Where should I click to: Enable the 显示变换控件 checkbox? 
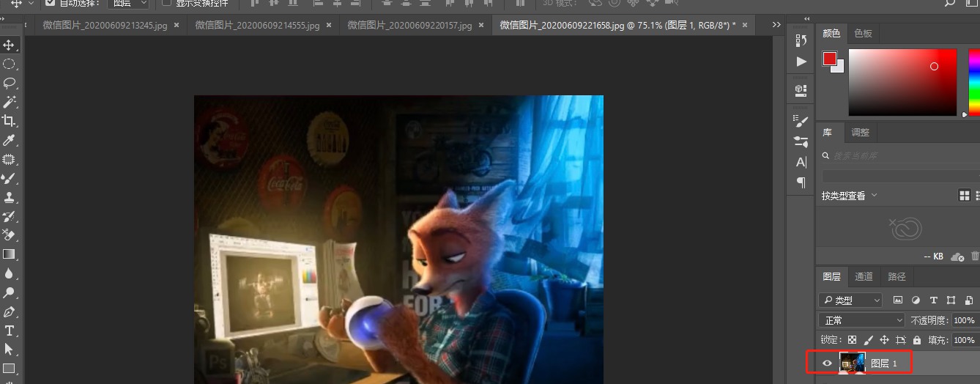(166, 3)
